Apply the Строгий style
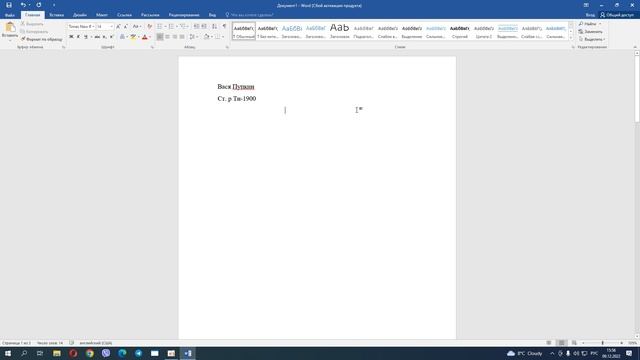The width and height of the screenshot is (640, 360). pyautogui.click(x=460, y=31)
